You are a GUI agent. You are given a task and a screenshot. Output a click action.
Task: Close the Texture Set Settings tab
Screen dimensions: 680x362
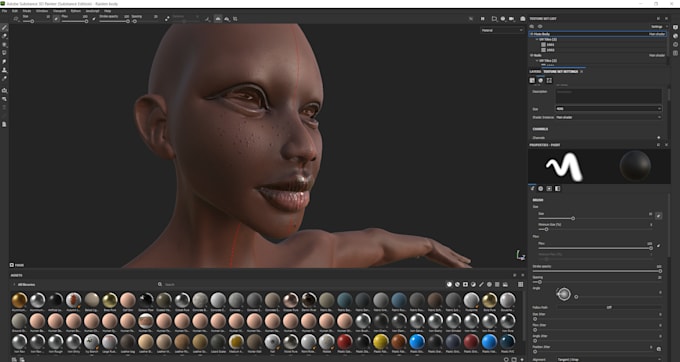(582, 72)
